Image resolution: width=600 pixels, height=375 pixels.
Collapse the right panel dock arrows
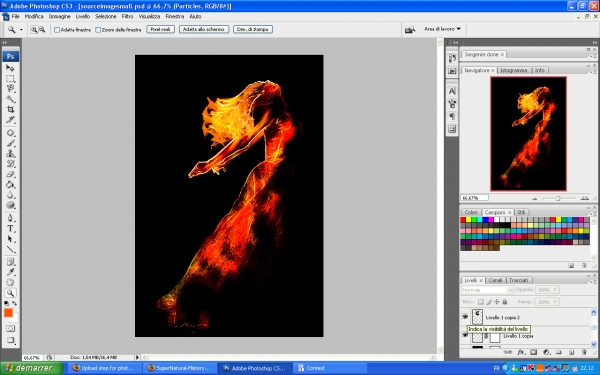click(594, 42)
